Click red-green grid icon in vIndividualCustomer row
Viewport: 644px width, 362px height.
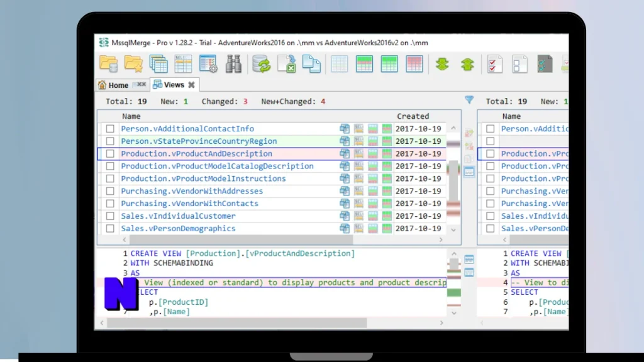coord(372,216)
